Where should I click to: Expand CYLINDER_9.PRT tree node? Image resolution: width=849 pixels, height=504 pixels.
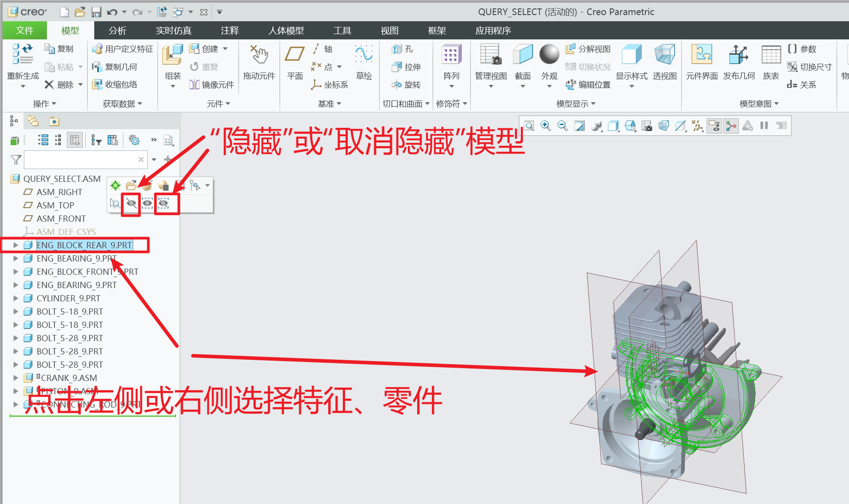tap(15, 298)
